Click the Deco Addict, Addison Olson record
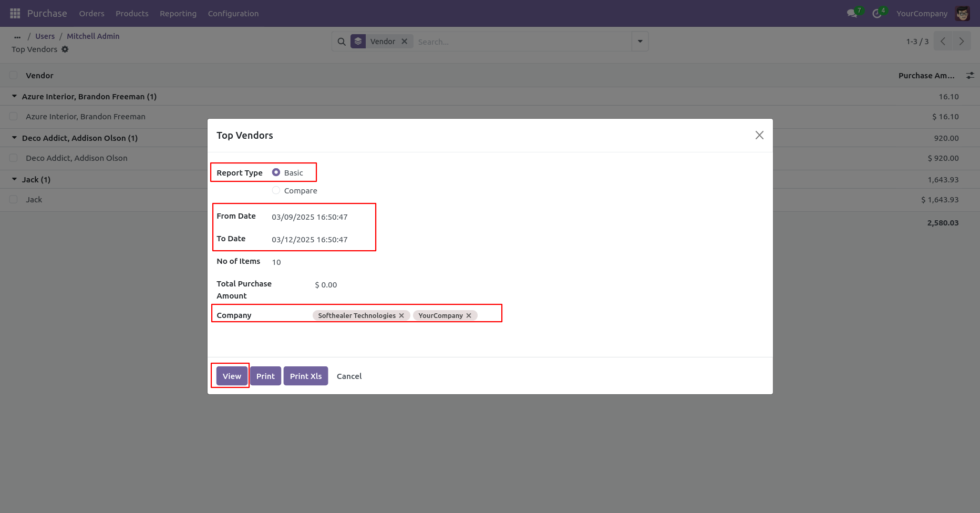 point(77,158)
